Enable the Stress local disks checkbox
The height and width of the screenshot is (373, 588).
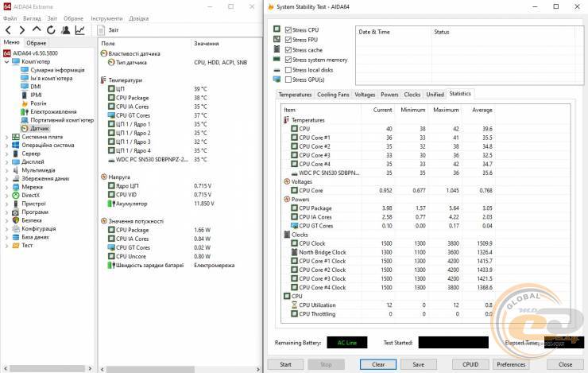[288, 70]
